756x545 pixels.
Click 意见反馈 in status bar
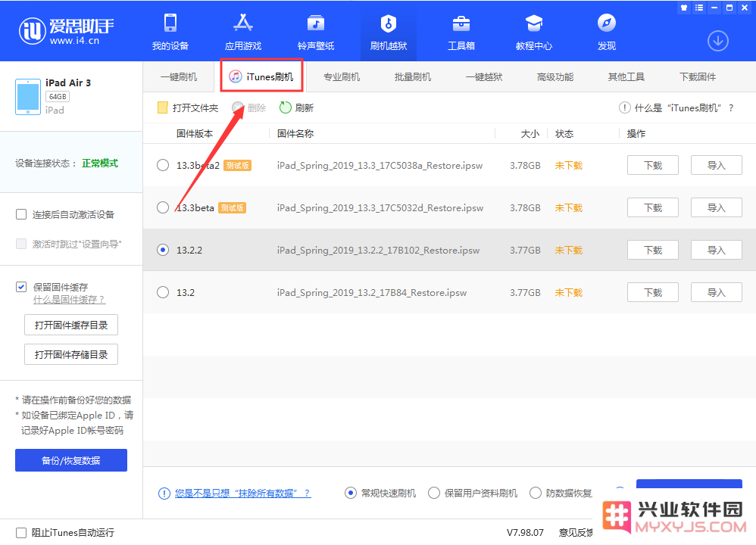click(x=576, y=532)
